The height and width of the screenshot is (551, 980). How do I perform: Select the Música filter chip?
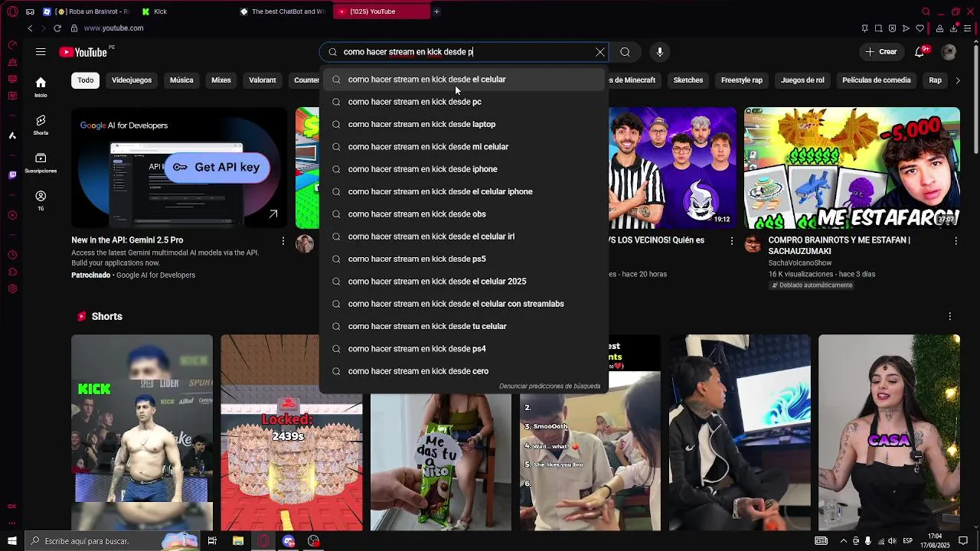(181, 80)
